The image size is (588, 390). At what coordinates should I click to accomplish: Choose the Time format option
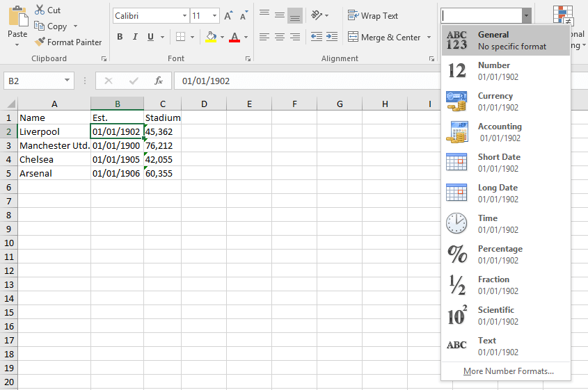506,224
